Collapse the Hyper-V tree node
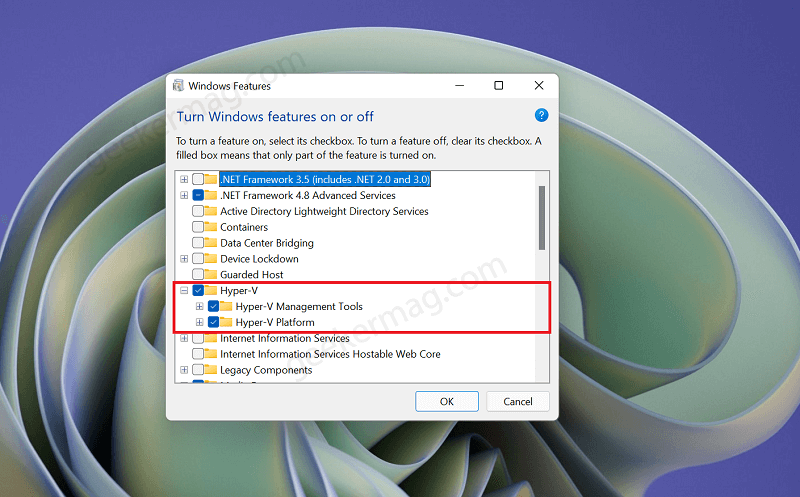 (x=184, y=290)
